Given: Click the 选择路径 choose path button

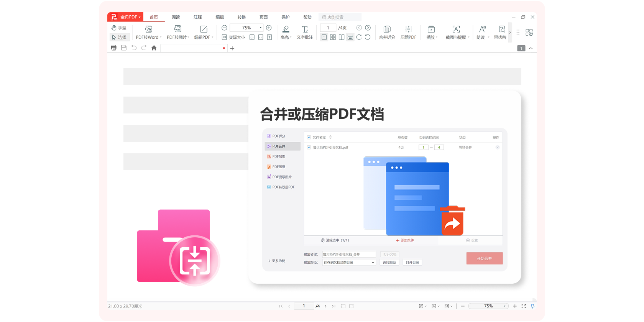Looking at the screenshot, I should 389,263.
